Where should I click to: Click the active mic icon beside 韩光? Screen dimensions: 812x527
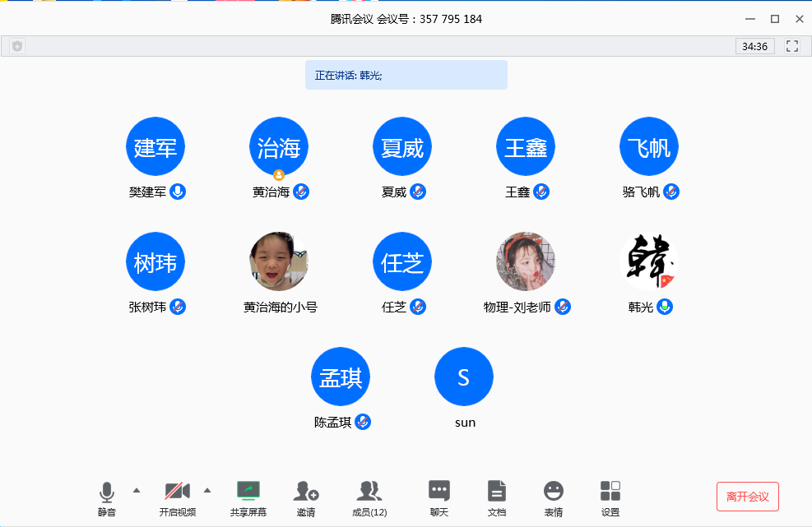665,307
